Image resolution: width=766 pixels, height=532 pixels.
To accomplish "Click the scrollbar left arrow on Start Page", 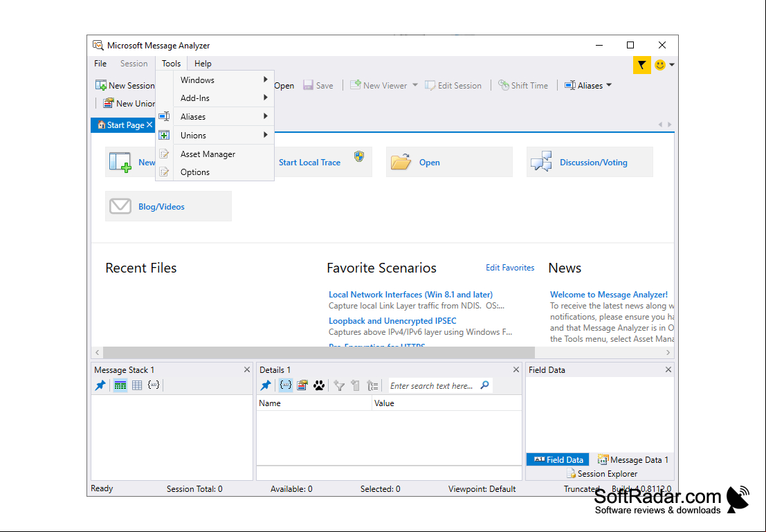I will coord(97,352).
